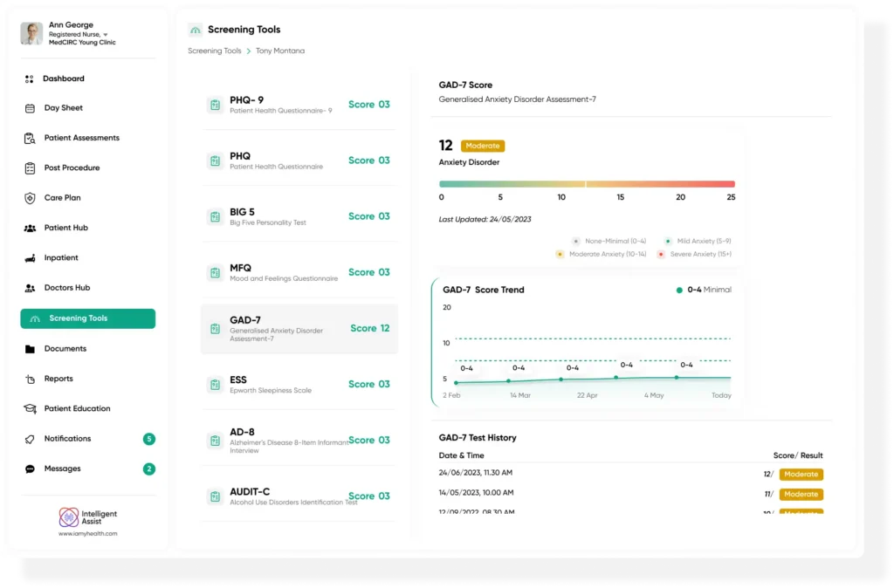This screenshot has height=588, width=894.
Task: Click the Care Plan shield icon
Action: click(30, 198)
